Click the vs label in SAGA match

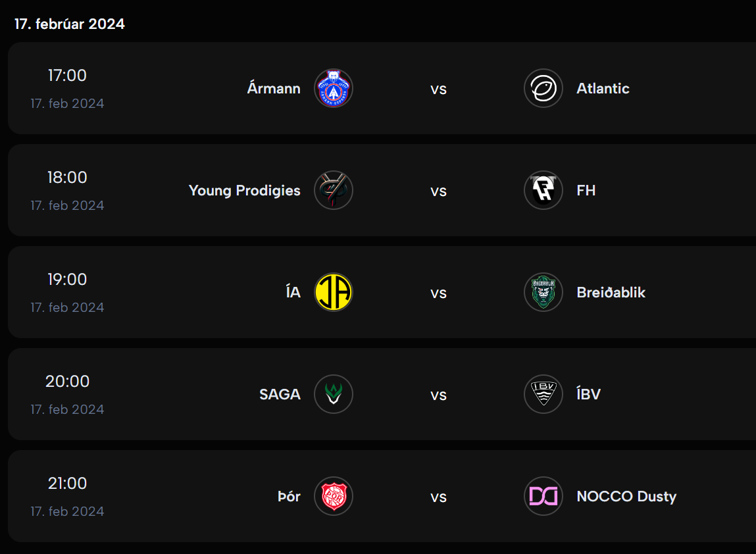(438, 395)
